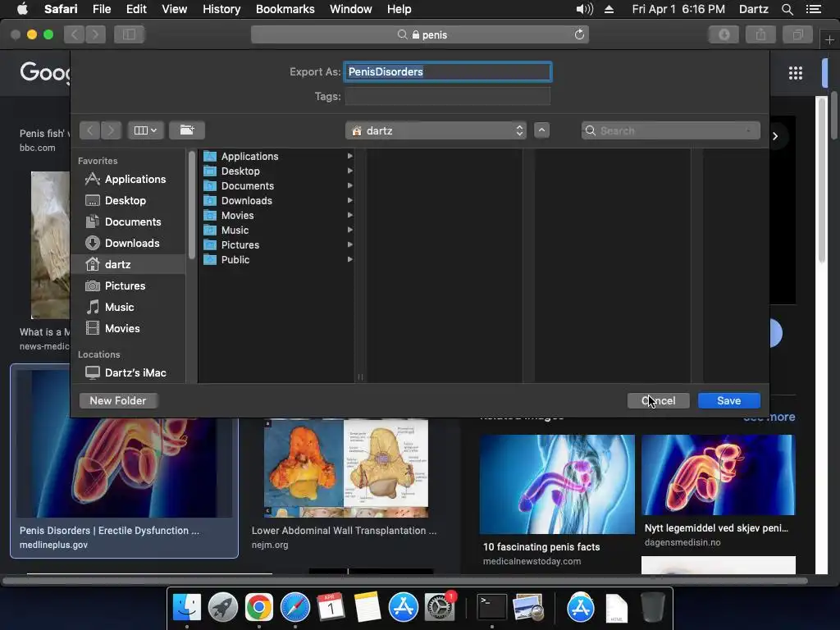The image size is (840, 630).
Task: Select Applications in Favorites sidebar
Action: pos(129,179)
